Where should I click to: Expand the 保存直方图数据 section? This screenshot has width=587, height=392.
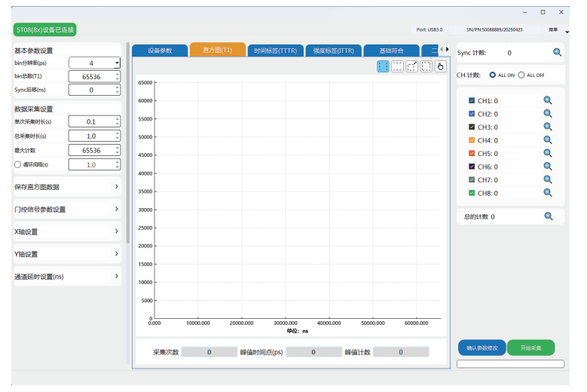pyautogui.click(x=66, y=186)
